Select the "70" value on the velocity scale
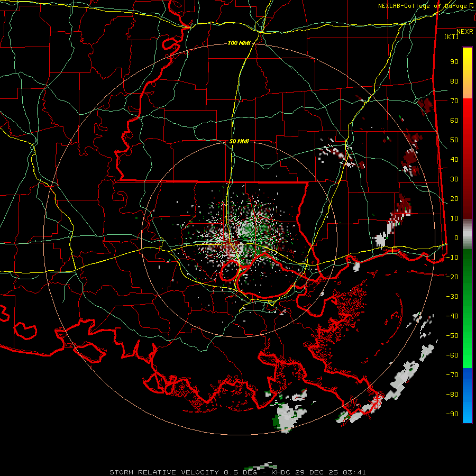Image resolution: width=476 pixels, height=476 pixels. click(454, 101)
